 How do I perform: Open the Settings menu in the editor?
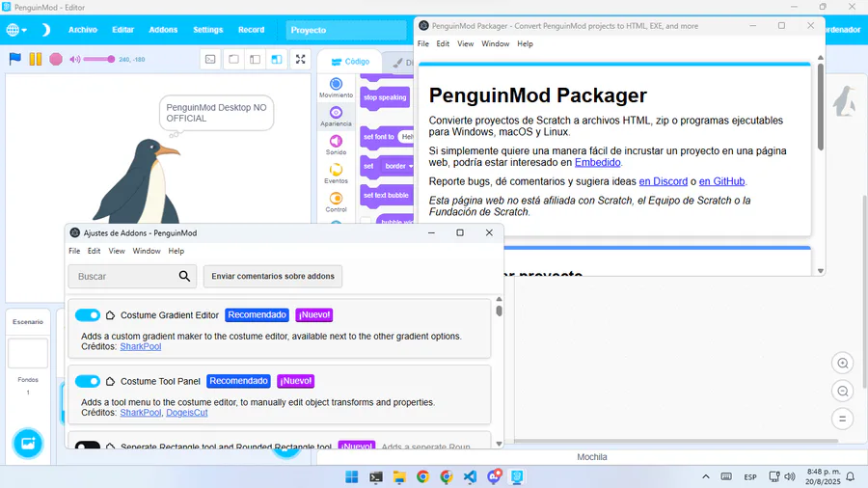click(207, 30)
